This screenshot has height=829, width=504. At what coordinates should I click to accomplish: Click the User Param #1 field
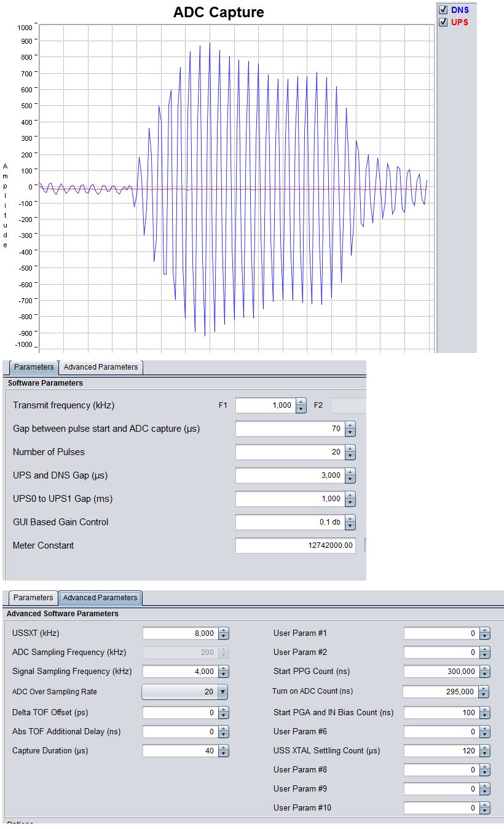click(441, 633)
